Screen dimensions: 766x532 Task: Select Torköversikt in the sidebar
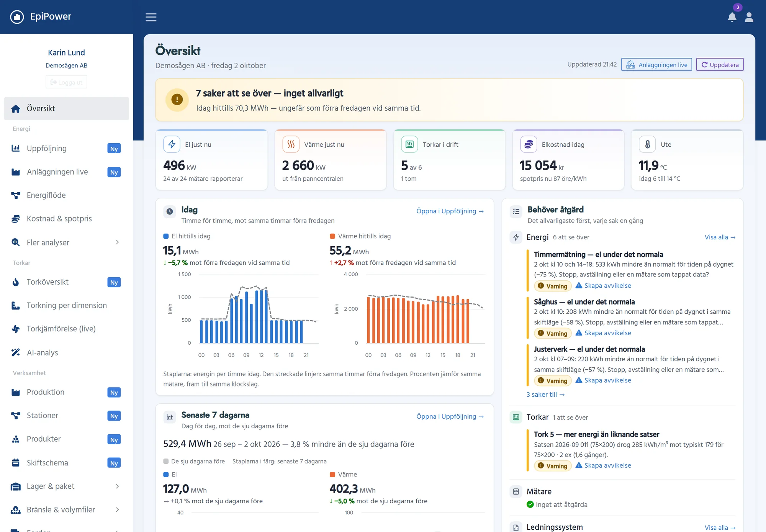pos(66,282)
